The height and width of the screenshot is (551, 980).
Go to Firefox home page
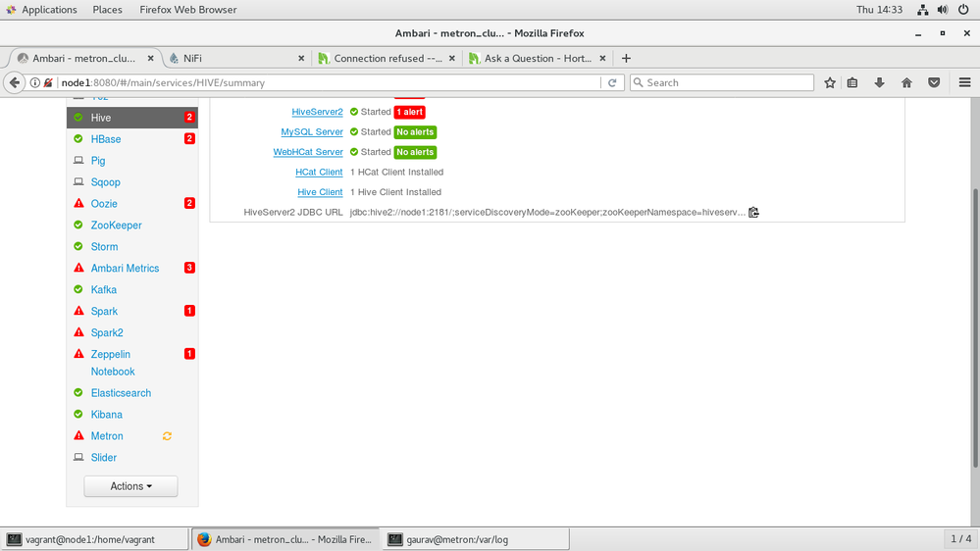[906, 82]
